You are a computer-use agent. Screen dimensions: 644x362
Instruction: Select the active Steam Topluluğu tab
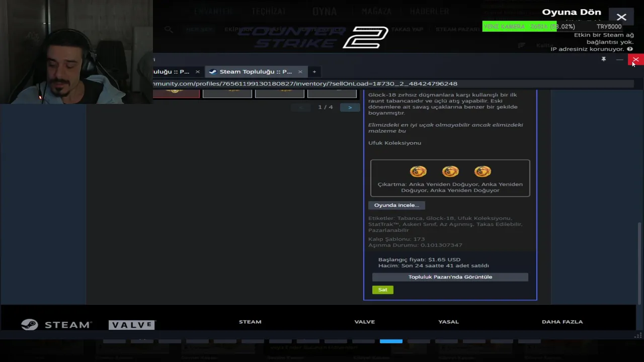click(256, 71)
